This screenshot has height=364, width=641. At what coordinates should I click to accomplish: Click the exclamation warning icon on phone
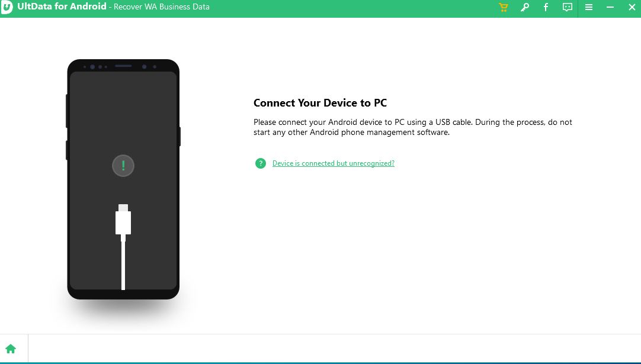(123, 166)
